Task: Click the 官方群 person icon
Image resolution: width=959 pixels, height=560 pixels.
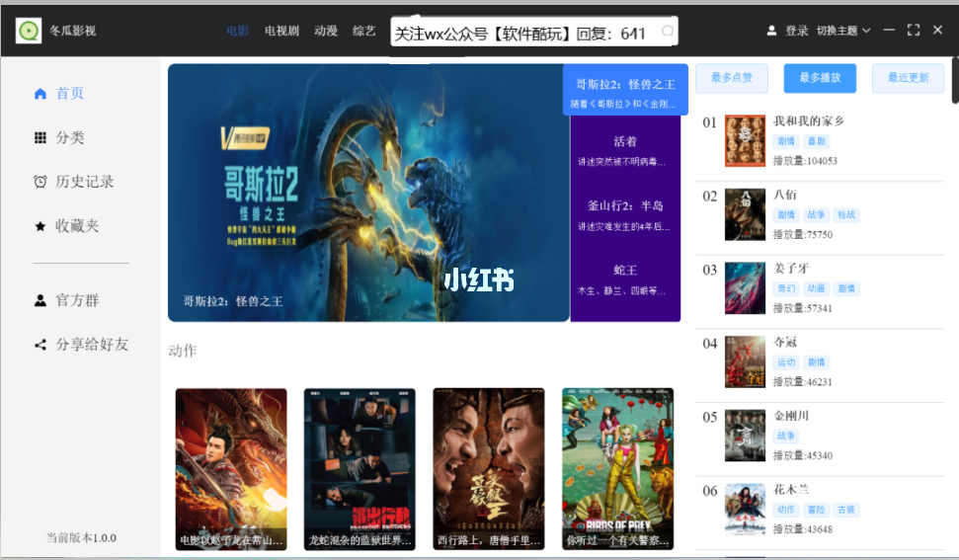Action: coord(40,300)
